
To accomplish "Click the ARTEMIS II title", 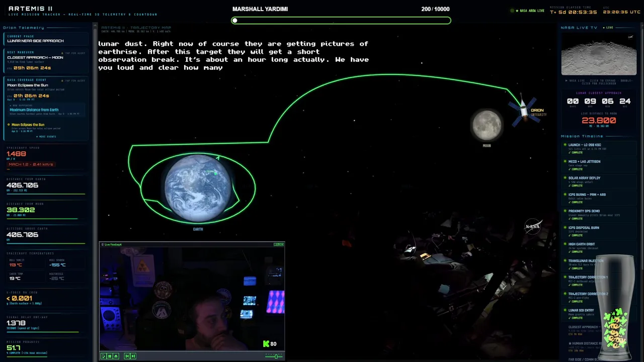I will tap(30, 9).
